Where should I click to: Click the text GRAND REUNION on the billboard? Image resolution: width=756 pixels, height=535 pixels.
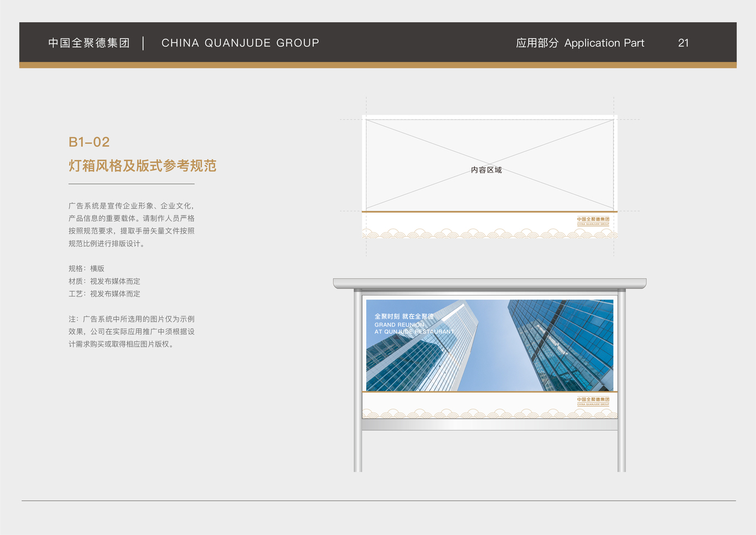[x=400, y=325]
